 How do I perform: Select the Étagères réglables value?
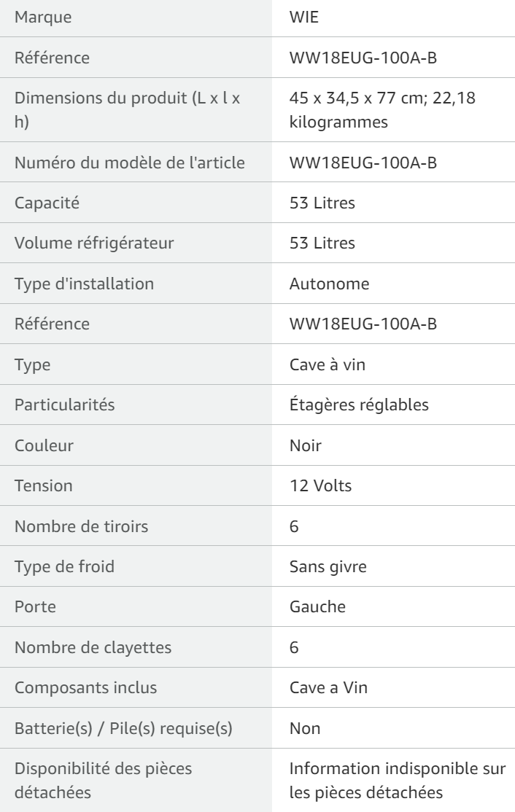coord(359,405)
